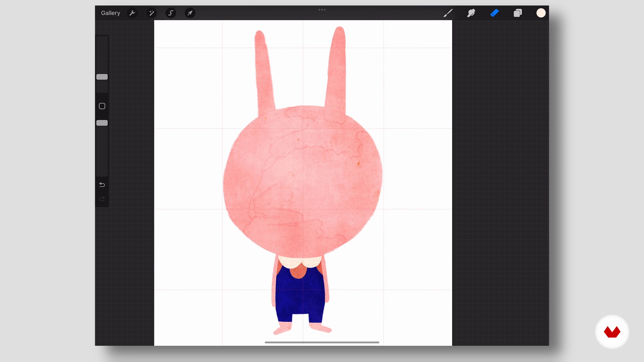Undo the last action
Image resolution: width=644 pixels, height=362 pixels.
coord(102,185)
